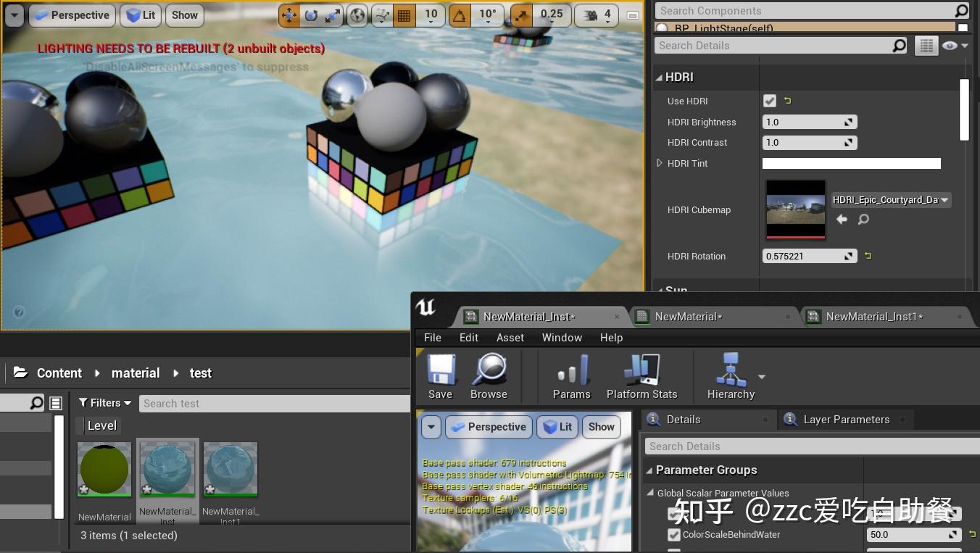Viewport: 980px width, 553px height.
Task: Open details view options eye dropdown
Action: click(x=955, y=46)
